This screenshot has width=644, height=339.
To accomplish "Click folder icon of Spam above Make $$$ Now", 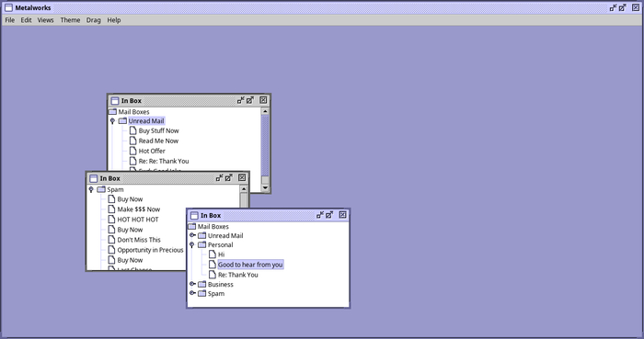I will click(101, 189).
